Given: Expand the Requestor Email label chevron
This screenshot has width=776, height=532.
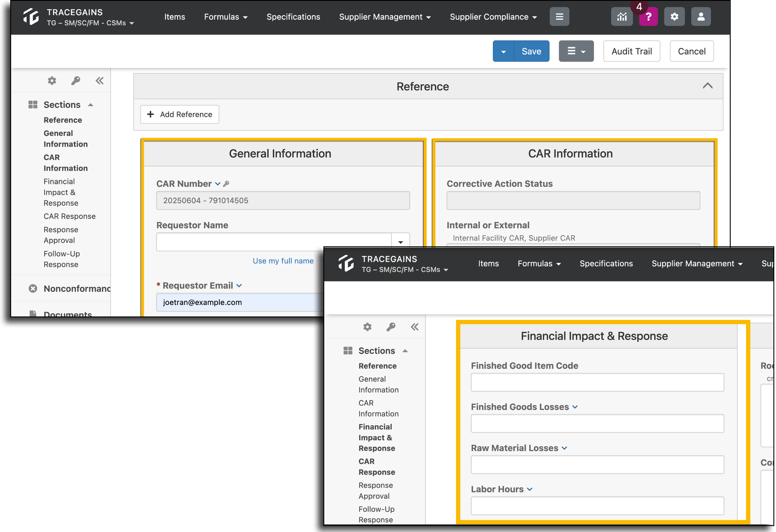Looking at the screenshot, I should click(239, 286).
